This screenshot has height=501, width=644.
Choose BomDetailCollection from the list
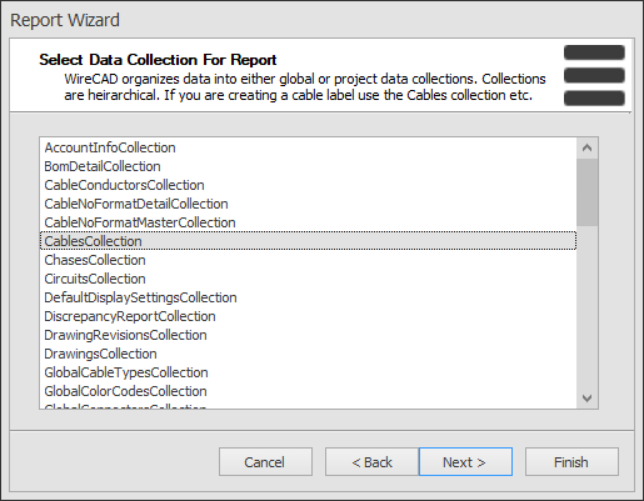(102, 166)
